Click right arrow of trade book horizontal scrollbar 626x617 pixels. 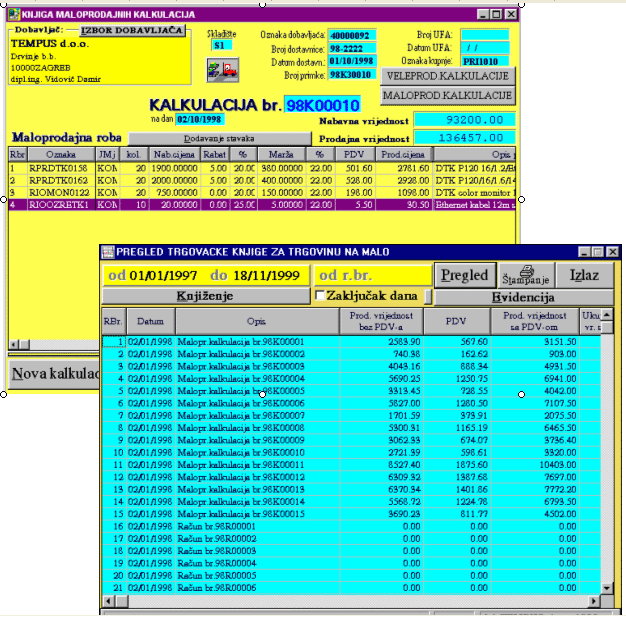pos(593,600)
